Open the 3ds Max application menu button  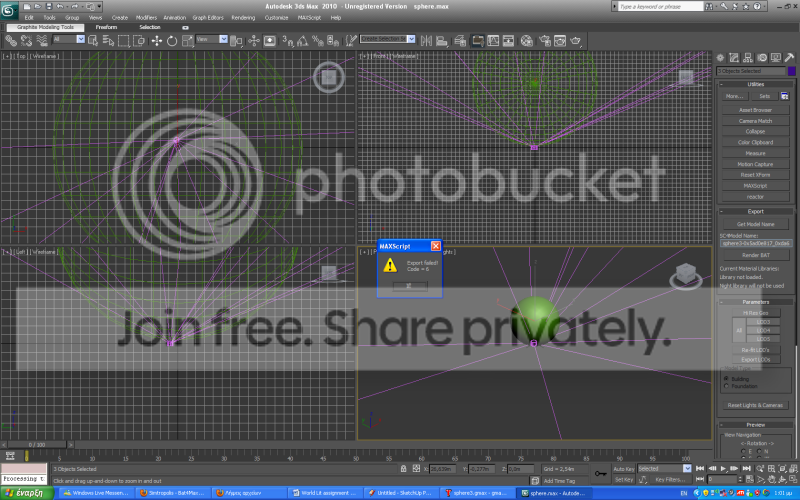click(x=9, y=10)
